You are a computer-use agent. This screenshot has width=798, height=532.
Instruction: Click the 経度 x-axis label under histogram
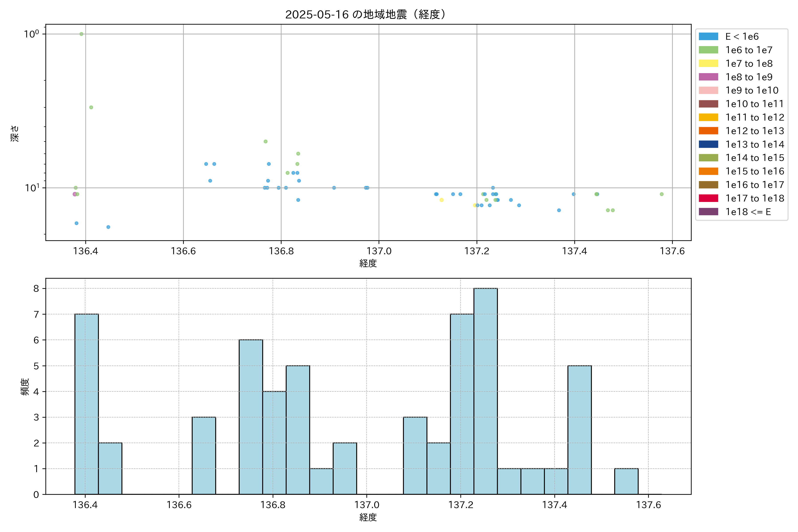[368, 517]
